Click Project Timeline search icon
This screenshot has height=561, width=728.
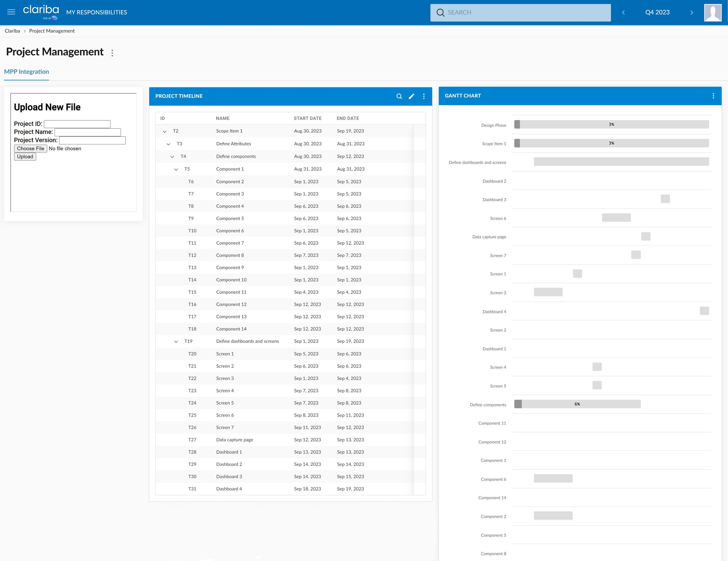(x=399, y=96)
